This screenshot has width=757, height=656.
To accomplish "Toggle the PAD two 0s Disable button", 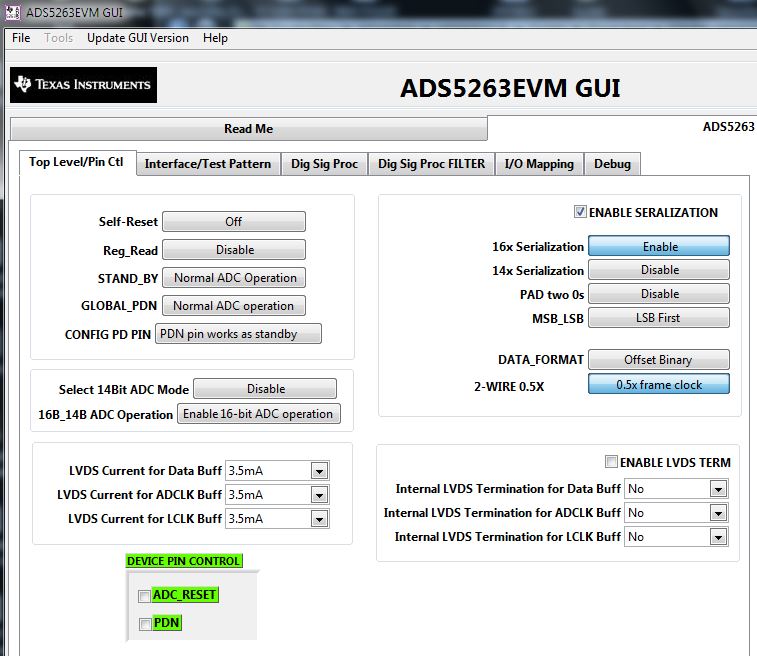I will [x=659, y=293].
